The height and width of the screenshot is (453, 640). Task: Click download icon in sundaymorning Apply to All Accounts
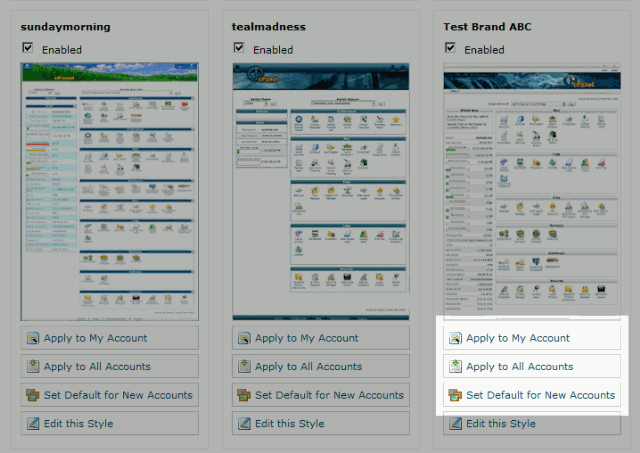[33, 366]
